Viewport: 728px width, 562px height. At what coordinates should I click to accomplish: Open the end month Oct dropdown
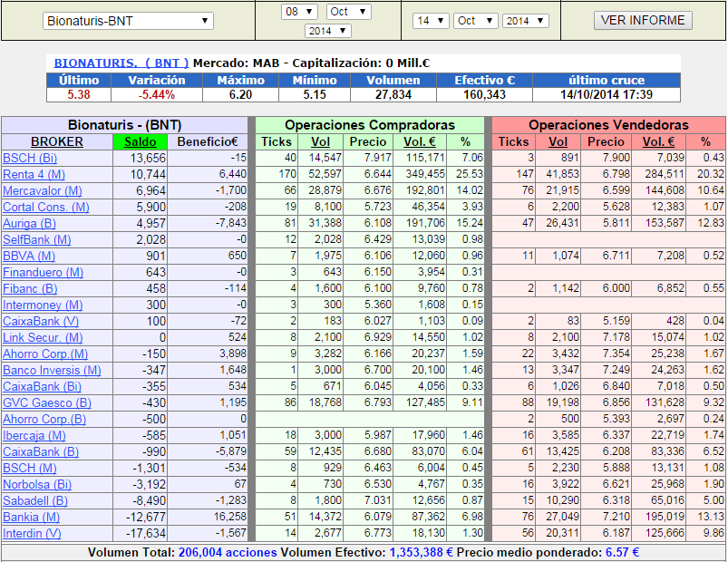pyautogui.click(x=475, y=21)
